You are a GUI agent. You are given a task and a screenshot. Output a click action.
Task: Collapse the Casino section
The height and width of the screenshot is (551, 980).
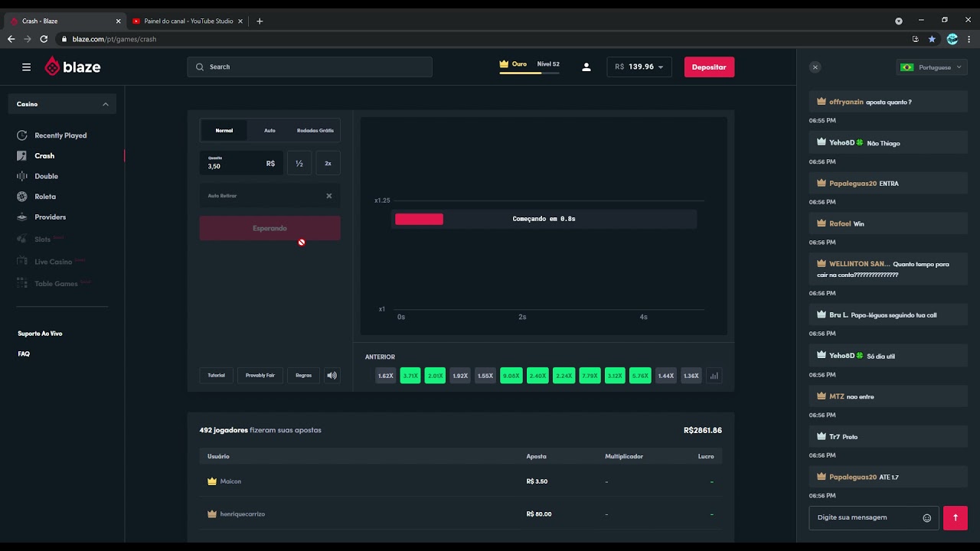tap(62, 104)
